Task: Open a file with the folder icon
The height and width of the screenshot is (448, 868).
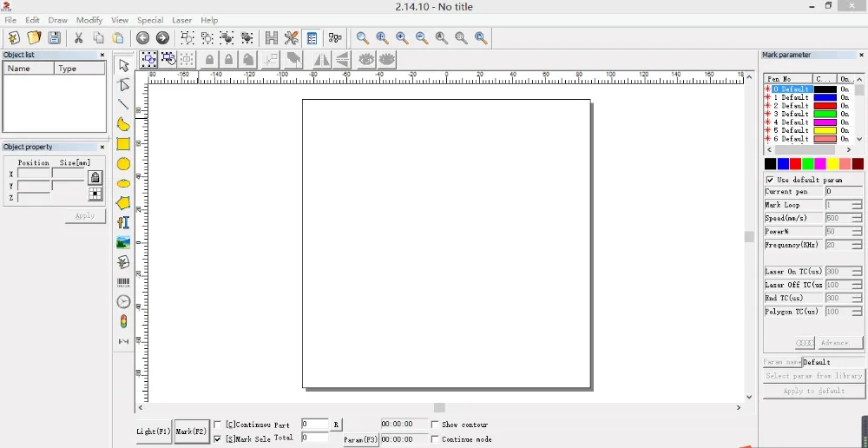Action: 35,37
